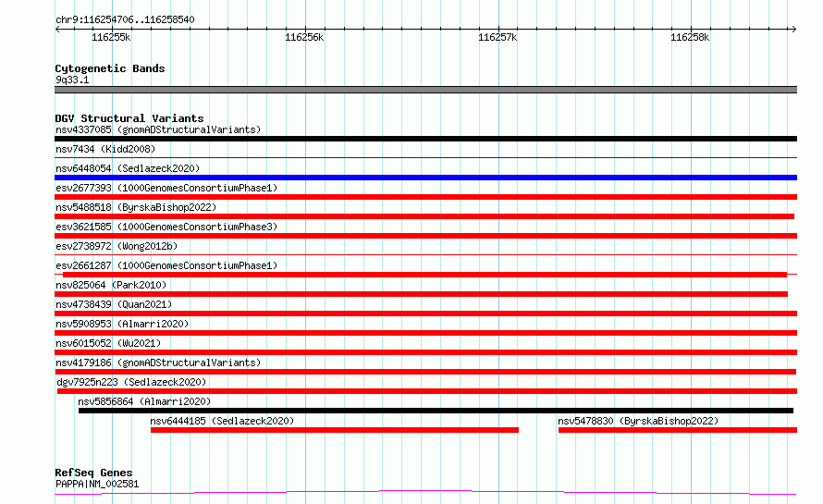823x504 pixels.
Task: Open the nsv4738439 (Quan2021) label
Action: click(114, 304)
